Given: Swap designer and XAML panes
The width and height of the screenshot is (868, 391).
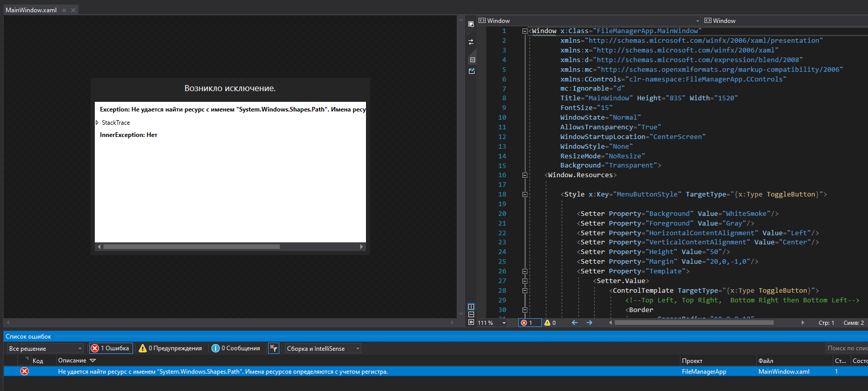Looking at the screenshot, I should click(471, 42).
